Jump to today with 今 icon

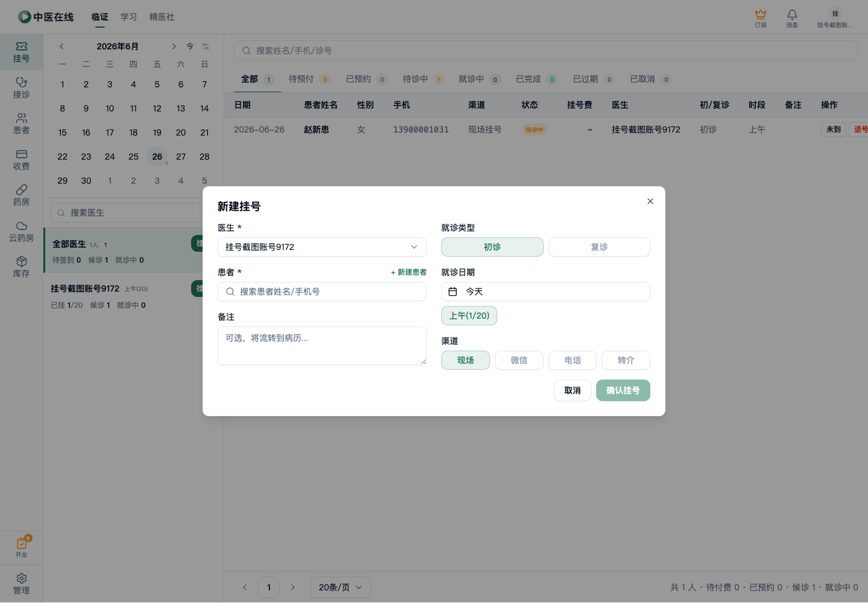[x=190, y=46]
